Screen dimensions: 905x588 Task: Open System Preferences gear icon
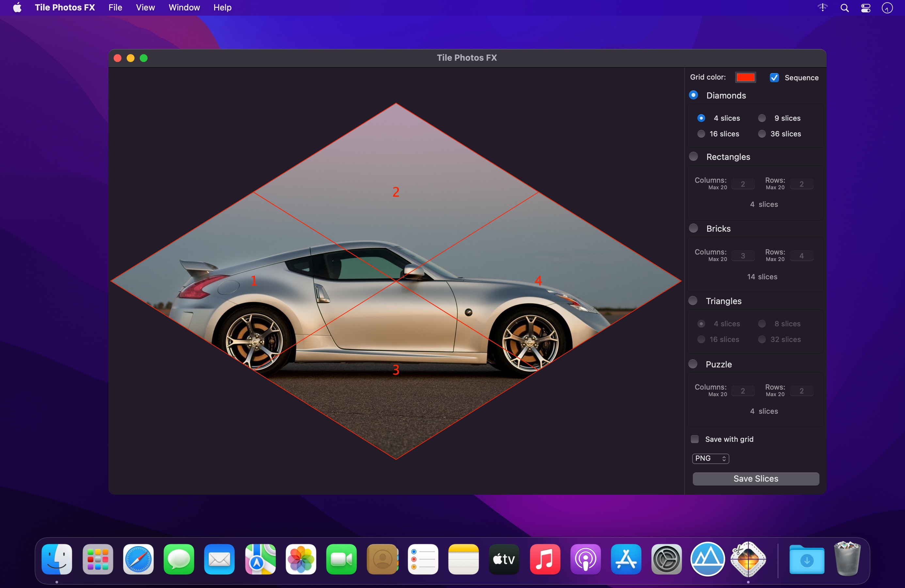666,559
